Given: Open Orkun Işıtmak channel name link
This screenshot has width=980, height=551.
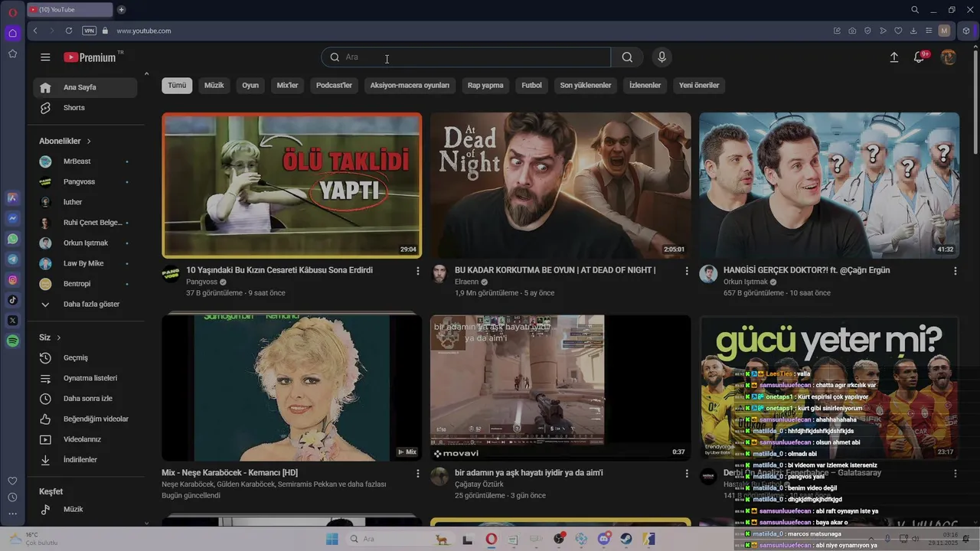Looking at the screenshot, I should coord(745,282).
